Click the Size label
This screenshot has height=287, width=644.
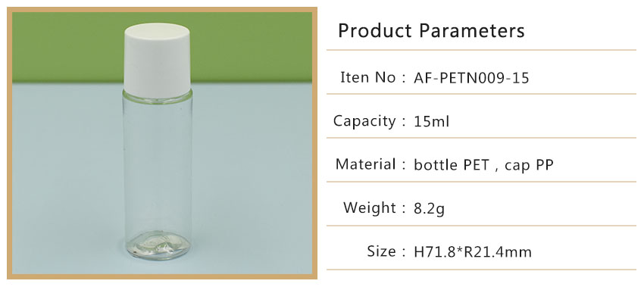(x=382, y=251)
